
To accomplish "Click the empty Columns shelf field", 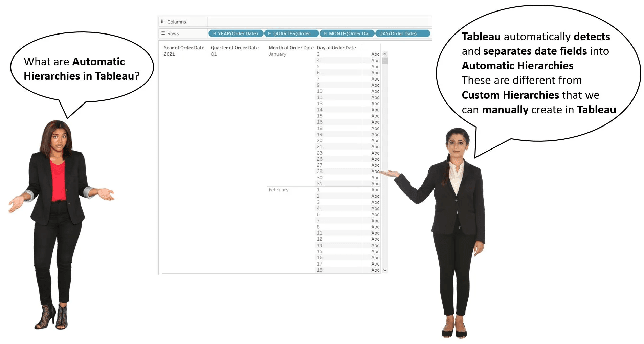I will point(319,22).
